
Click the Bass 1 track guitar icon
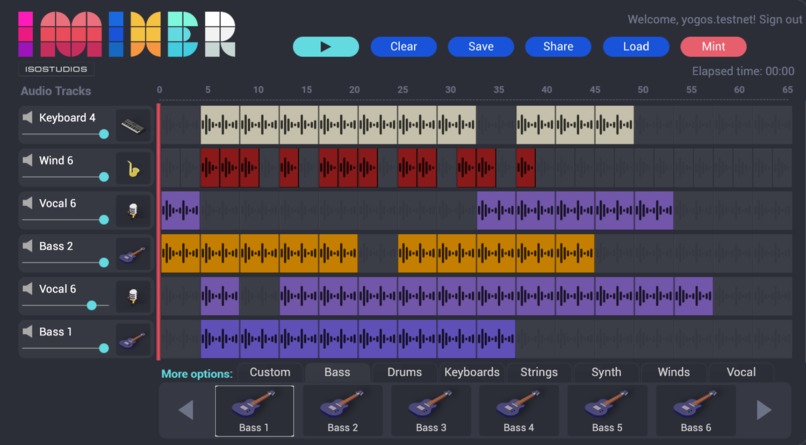point(133,340)
